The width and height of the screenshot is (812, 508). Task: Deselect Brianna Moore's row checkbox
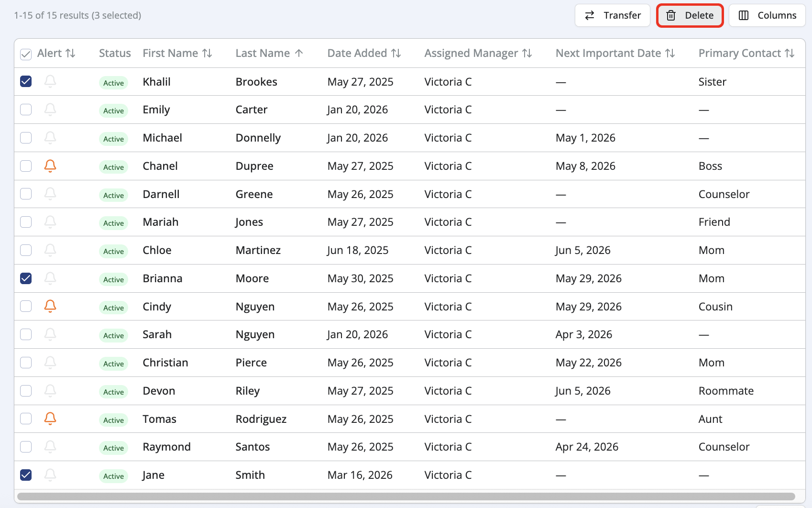25,278
